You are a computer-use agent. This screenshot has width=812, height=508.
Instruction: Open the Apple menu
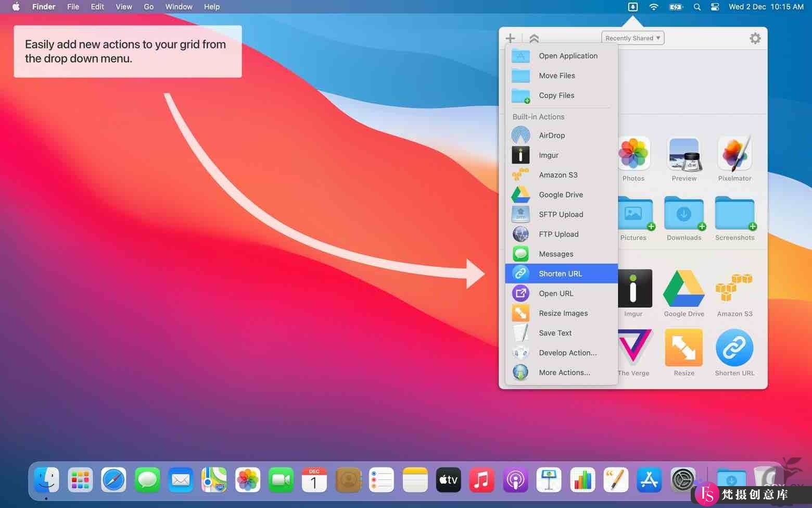point(16,7)
